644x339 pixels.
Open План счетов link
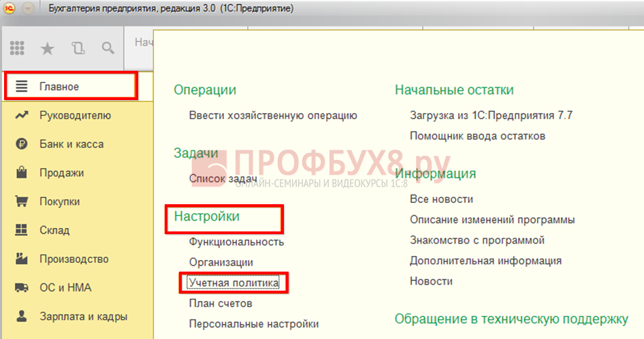[x=221, y=303]
